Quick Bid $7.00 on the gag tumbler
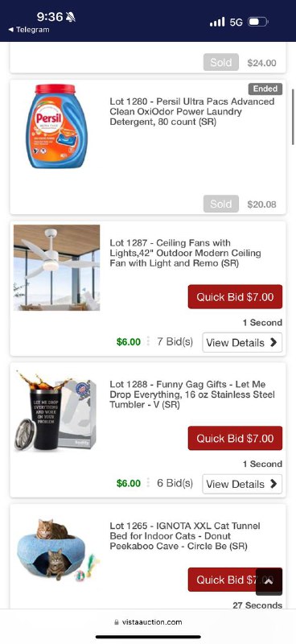 [x=235, y=438]
